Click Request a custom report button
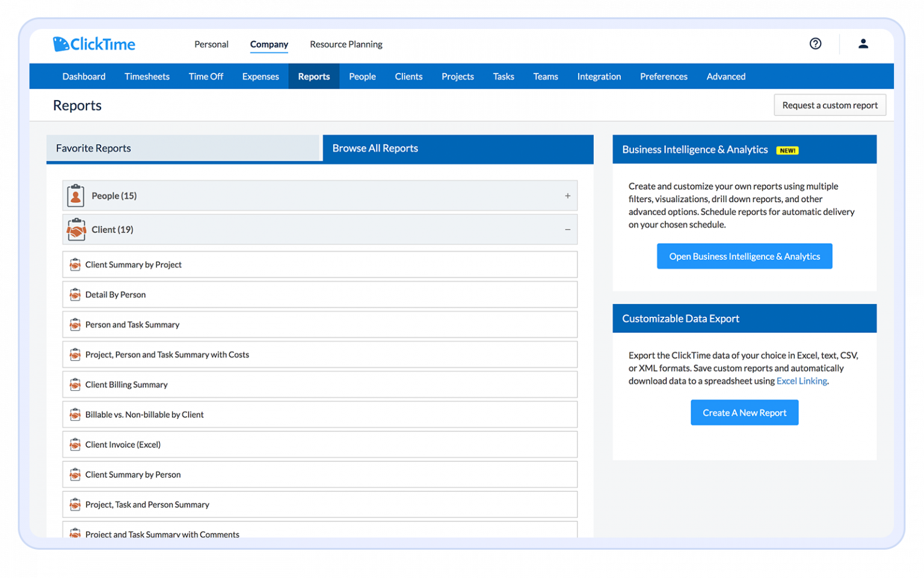Screen dimensions: 924x578 click(830, 105)
